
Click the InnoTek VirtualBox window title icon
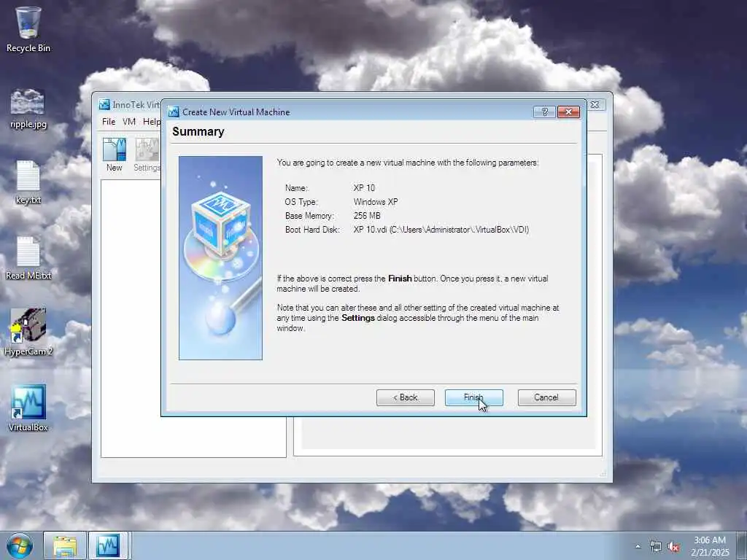point(104,104)
